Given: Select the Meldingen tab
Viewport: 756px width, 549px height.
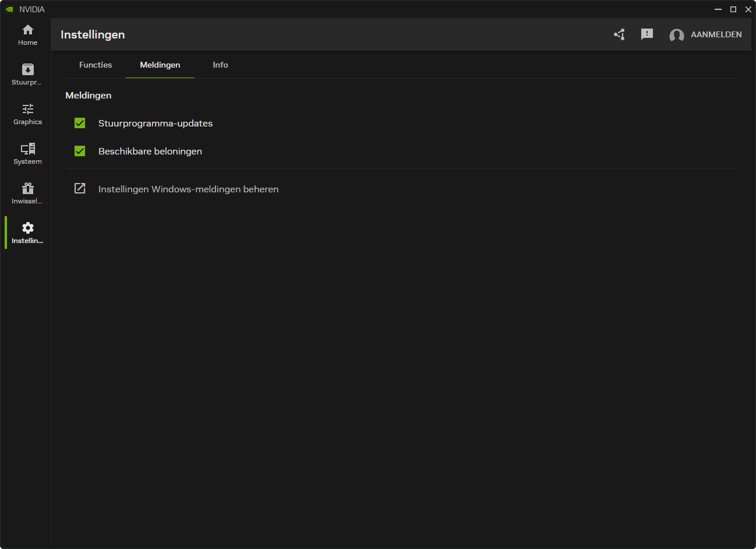Looking at the screenshot, I should click(160, 65).
